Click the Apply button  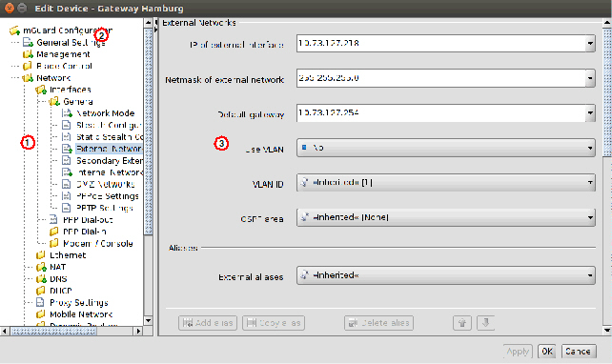click(x=518, y=352)
